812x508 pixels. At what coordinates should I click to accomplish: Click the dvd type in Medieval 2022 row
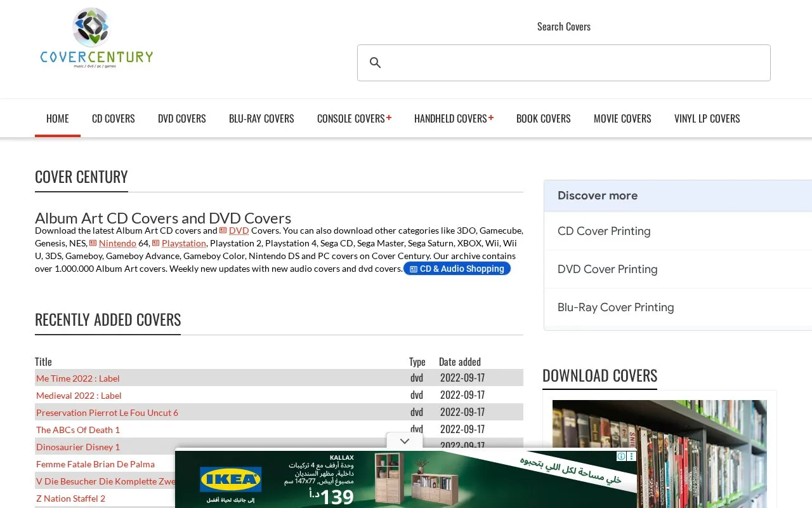pos(417,395)
